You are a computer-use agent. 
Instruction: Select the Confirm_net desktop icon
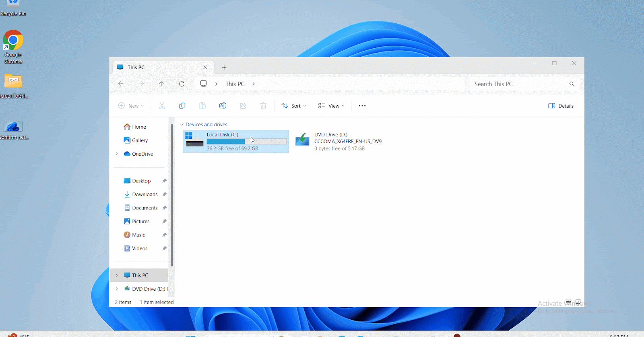point(13,129)
